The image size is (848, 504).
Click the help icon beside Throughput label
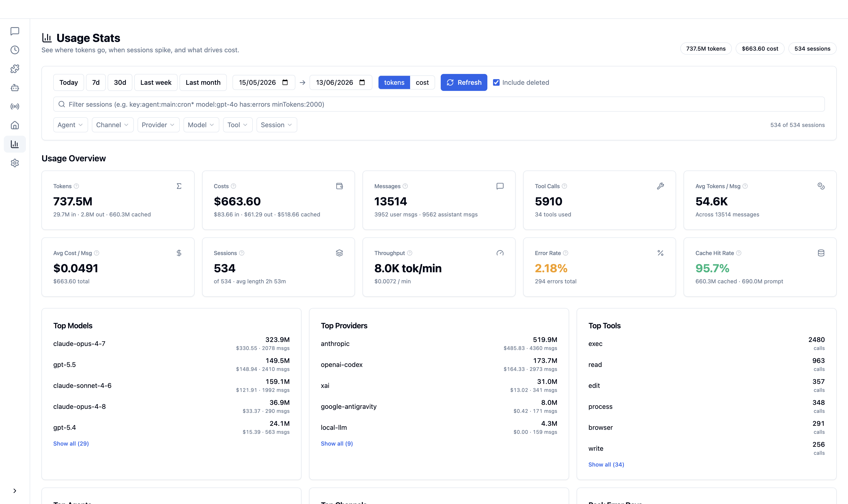410,253
